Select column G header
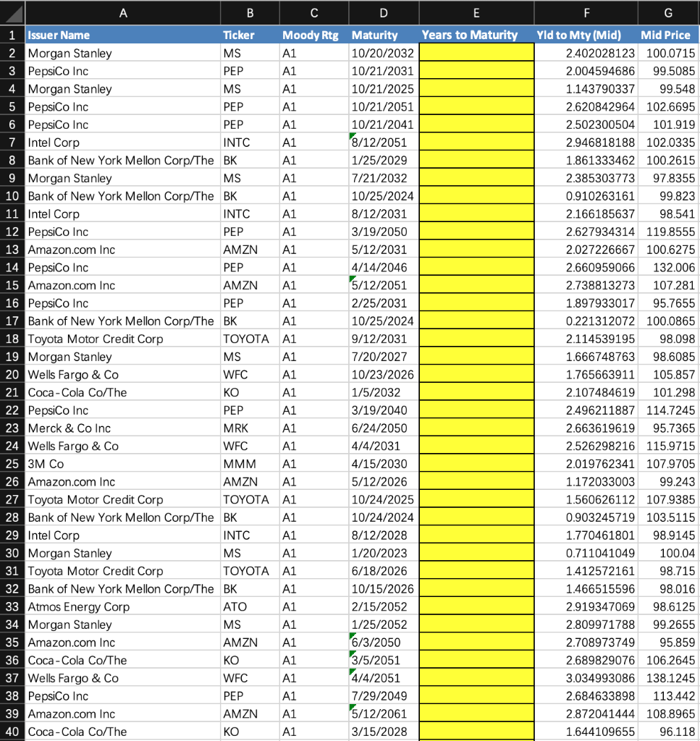The width and height of the screenshot is (700, 741). pos(669,13)
